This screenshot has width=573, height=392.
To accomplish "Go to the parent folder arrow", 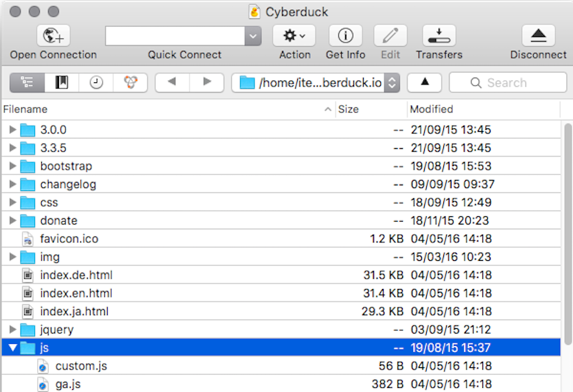I will (x=425, y=82).
